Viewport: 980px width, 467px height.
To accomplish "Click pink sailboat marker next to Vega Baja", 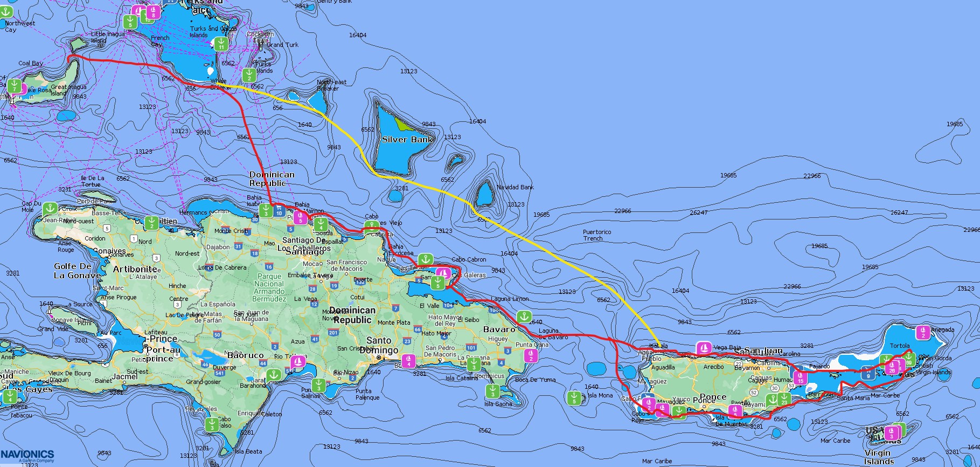I will (x=703, y=348).
